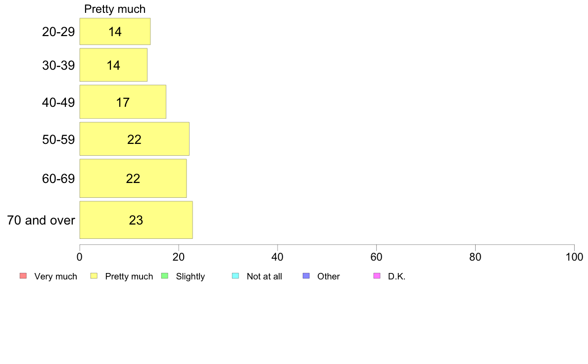Click the cyan Not at all swatch
Viewport: 588px width, 364px height.
236,276
